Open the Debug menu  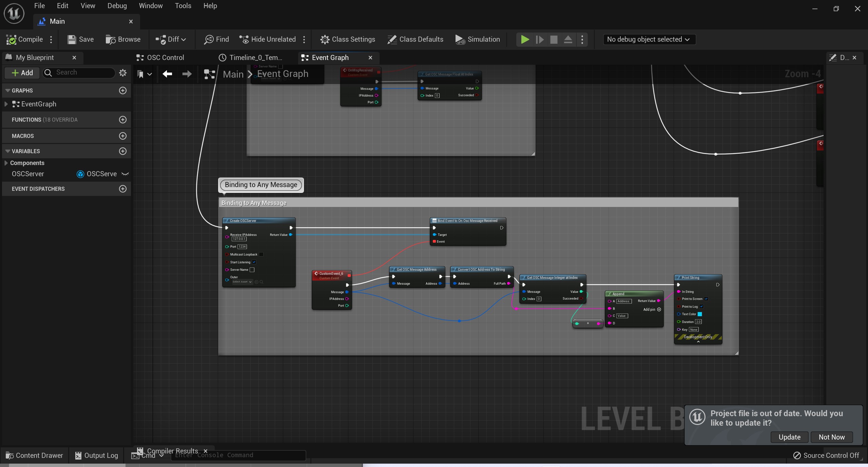tap(117, 6)
